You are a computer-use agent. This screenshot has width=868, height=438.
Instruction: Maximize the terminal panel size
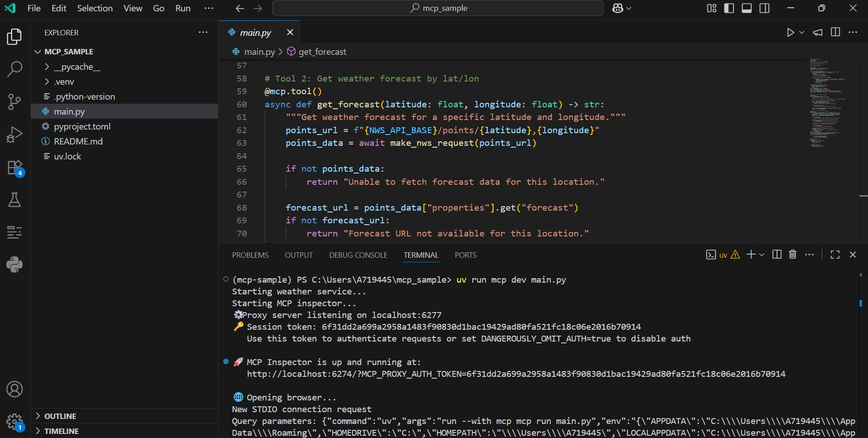[835, 255]
